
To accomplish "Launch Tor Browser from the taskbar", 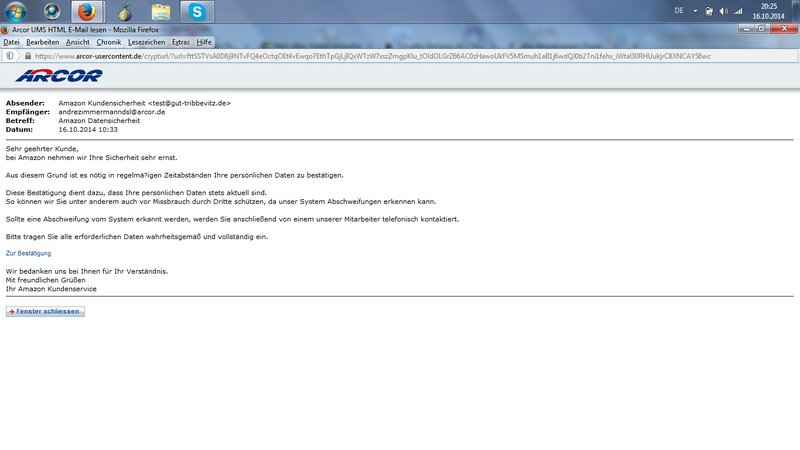I will [x=124, y=12].
